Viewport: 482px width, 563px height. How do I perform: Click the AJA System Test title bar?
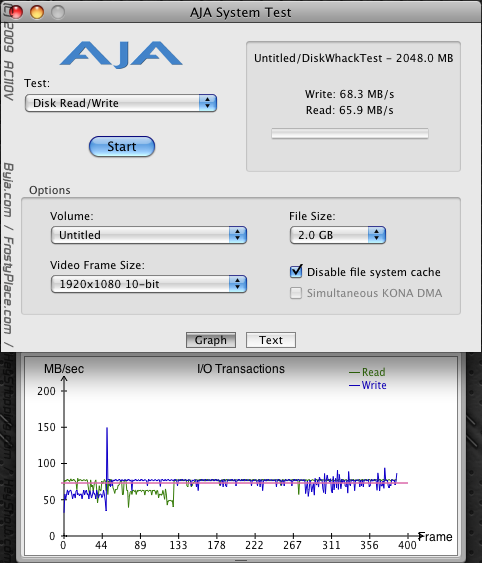pos(241,12)
